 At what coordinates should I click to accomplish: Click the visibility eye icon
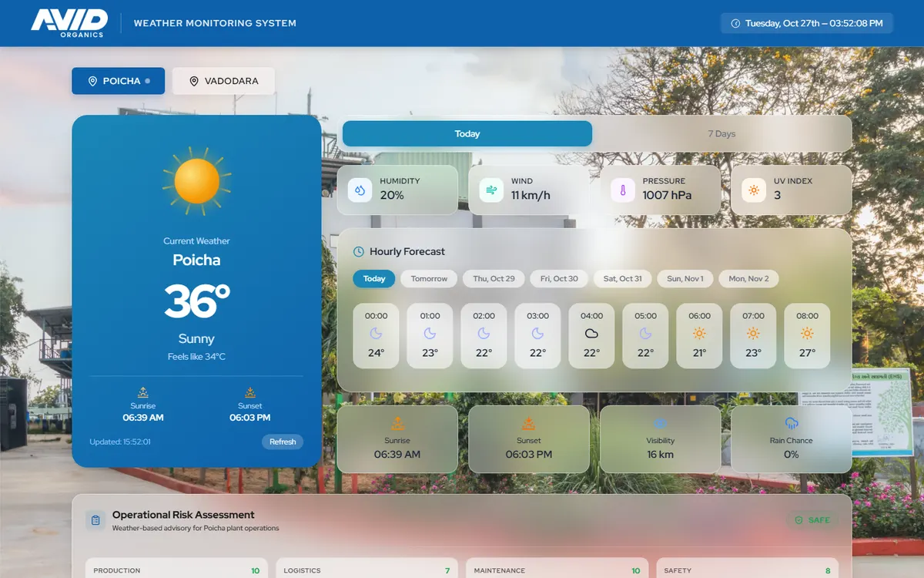[x=660, y=423]
